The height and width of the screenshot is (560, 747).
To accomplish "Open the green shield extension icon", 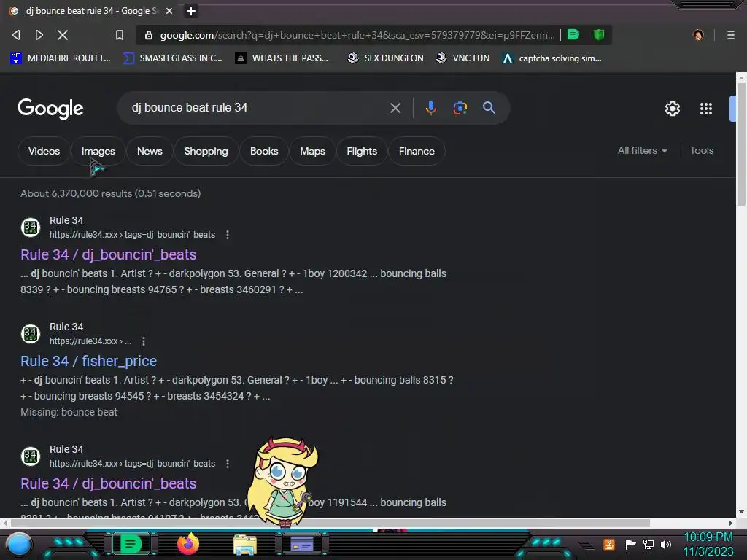I will click(599, 35).
